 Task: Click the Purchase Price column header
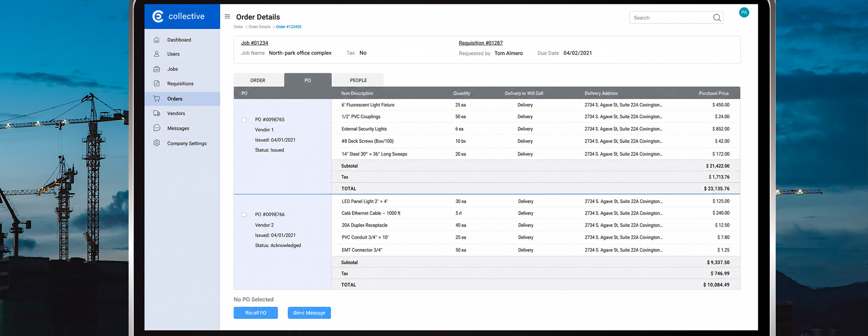[x=714, y=93]
